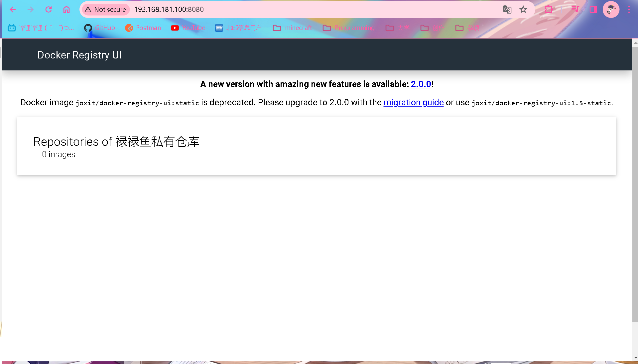Click the '0 images' count text

tap(59, 154)
